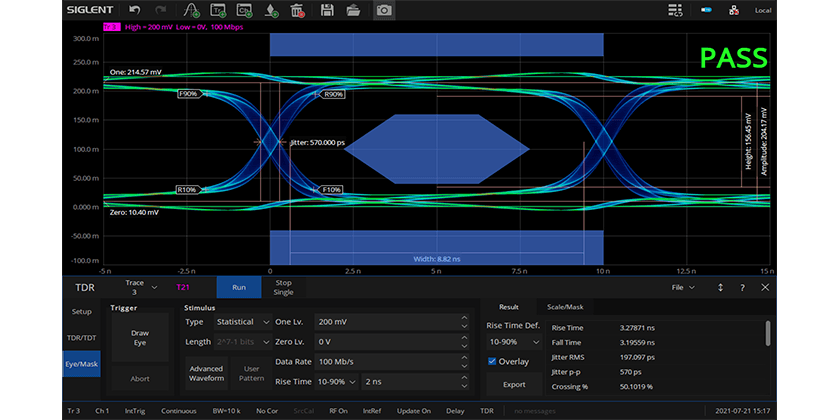840x420 pixels.
Task: Toggle the Overlay checkbox
Action: tap(492, 361)
